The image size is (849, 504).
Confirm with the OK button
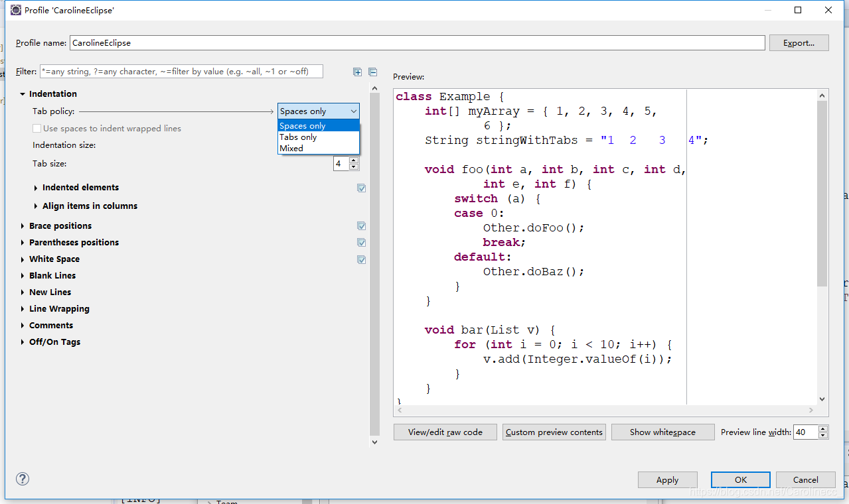coord(740,479)
